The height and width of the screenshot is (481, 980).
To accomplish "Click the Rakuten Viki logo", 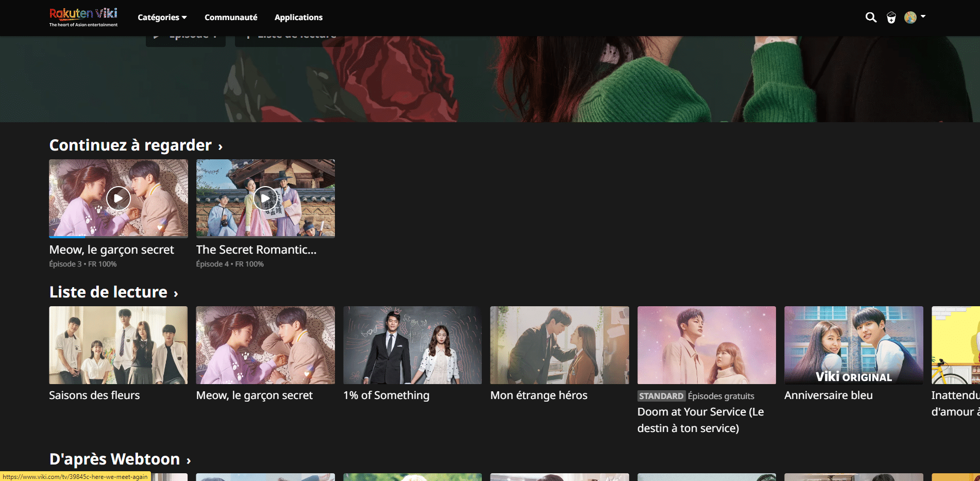I will (83, 17).
